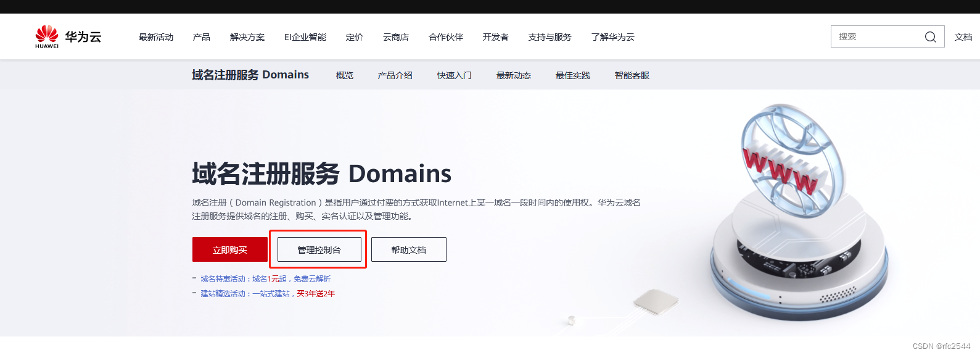Select the 最新动态 tab

point(514,75)
